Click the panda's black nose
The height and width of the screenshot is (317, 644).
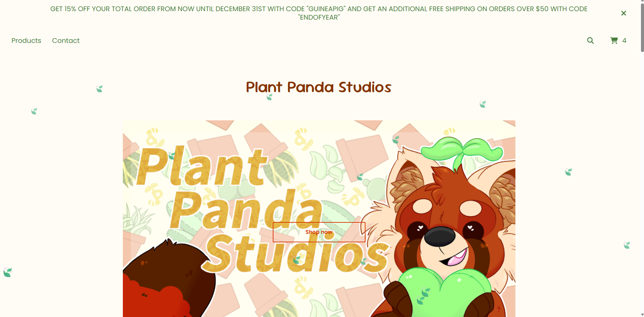pos(440,236)
